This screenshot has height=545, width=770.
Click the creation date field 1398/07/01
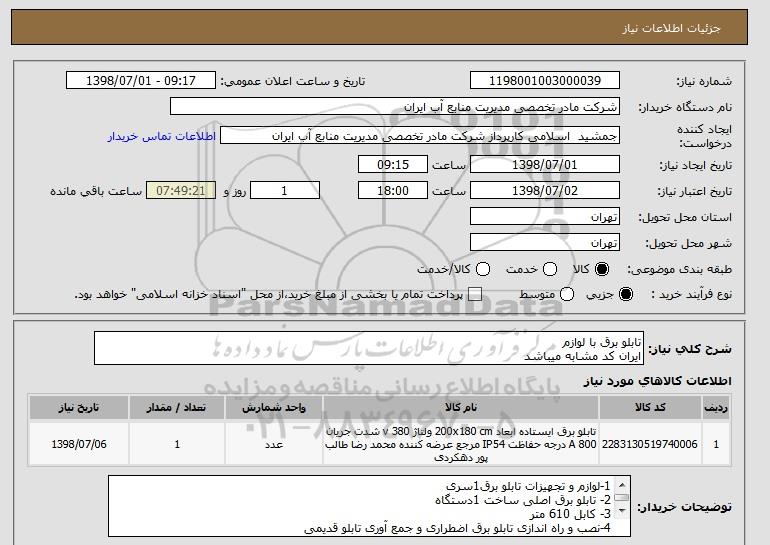[x=545, y=164]
